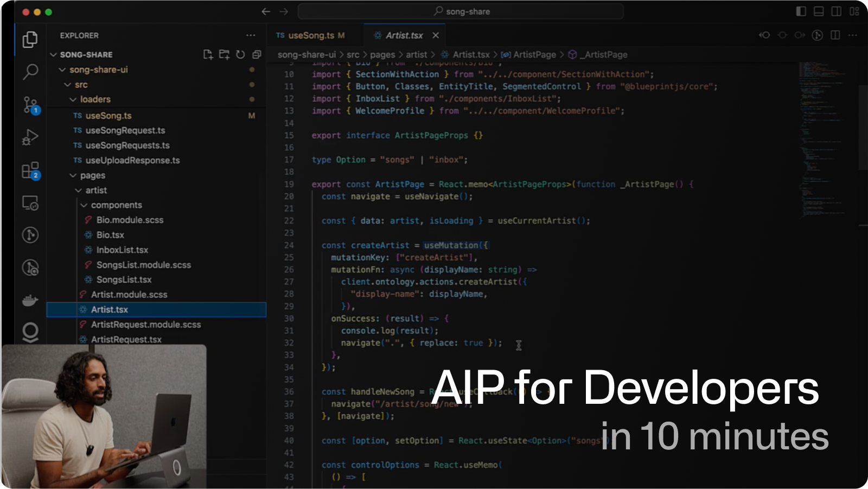Image resolution: width=868 pixels, height=489 pixels.
Task: Create a new file using the Explorer toolbar icon
Action: tap(208, 54)
